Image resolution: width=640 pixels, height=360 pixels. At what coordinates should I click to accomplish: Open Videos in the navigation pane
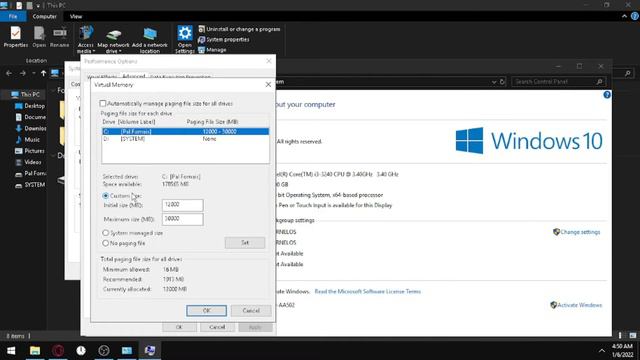point(28,162)
